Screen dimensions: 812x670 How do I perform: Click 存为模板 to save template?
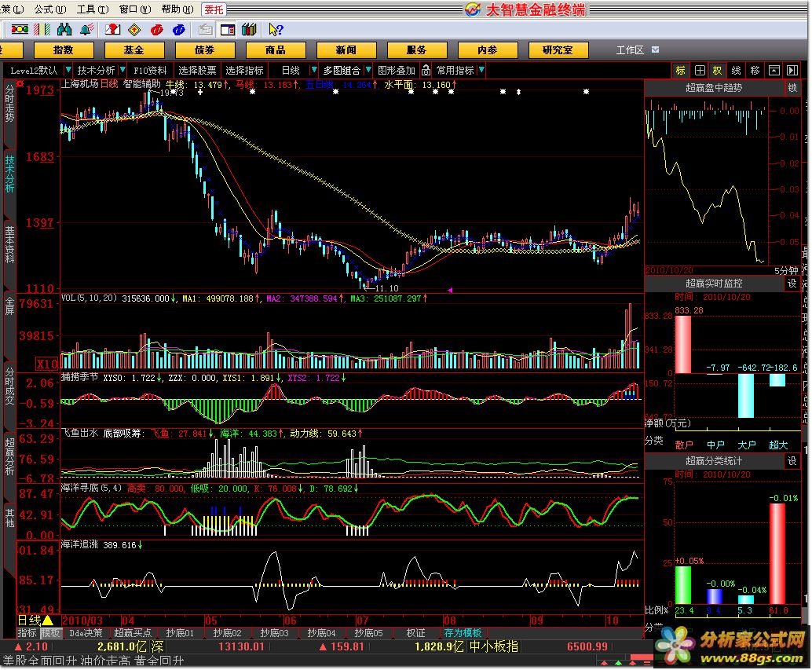[463, 633]
